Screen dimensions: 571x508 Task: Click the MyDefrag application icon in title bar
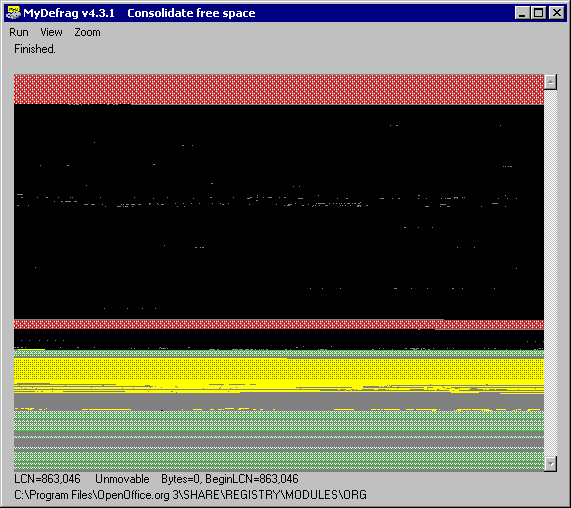pos(13,13)
